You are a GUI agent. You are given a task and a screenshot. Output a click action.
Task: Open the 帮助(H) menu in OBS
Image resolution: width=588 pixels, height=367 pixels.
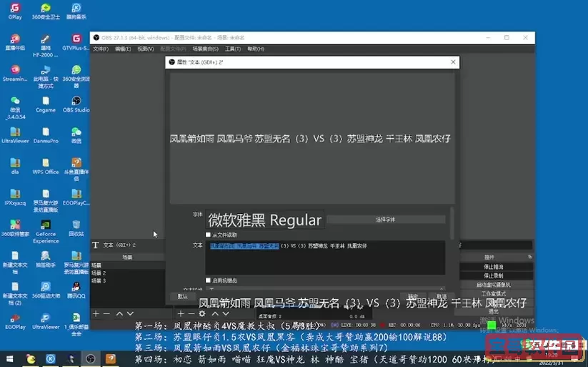[256, 49]
